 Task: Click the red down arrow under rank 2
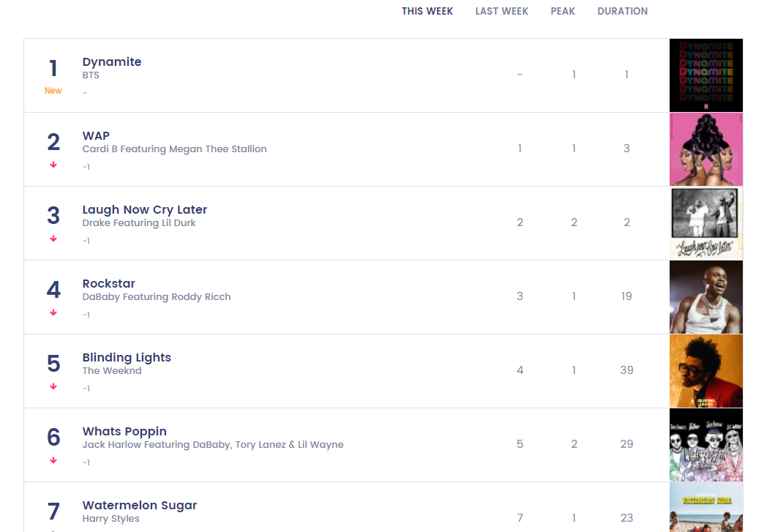53,165
